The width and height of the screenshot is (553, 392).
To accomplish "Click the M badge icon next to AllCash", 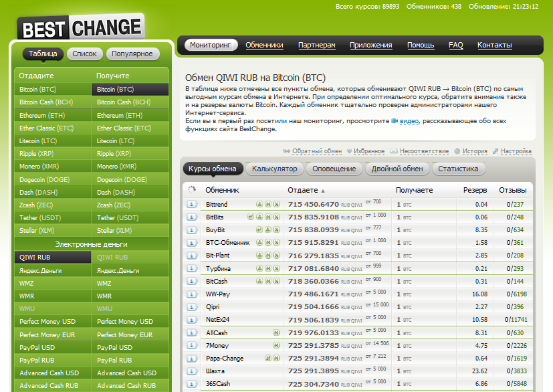I will [277, 332].
